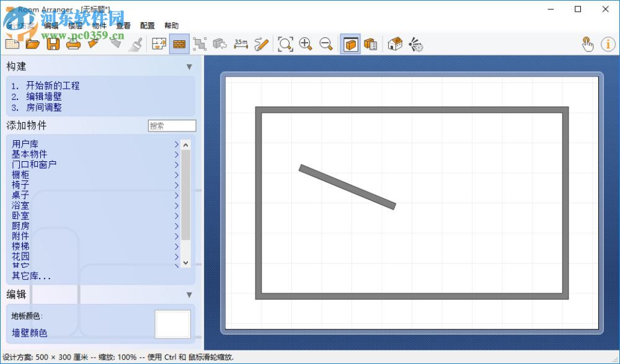Image resolution: width=620 pixels, height=364 pixels.
Task: Expand the 门口和窗户 category chevron
Action: 176,164
